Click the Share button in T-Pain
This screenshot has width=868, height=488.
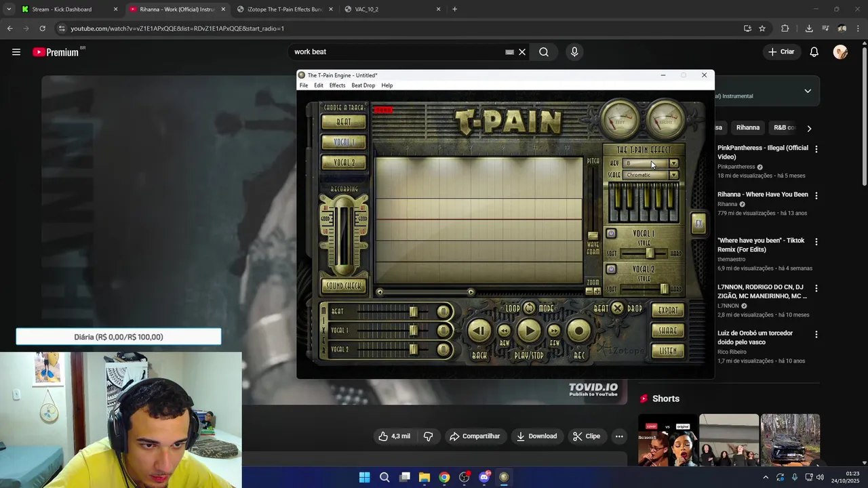(668, 331)
